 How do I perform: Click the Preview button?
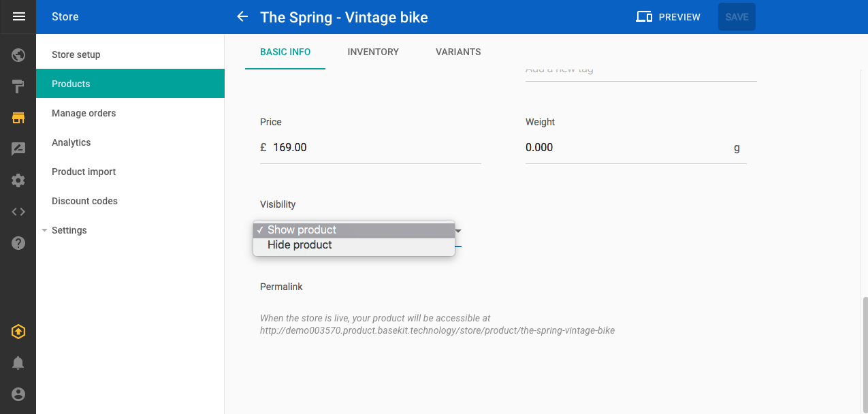click(668, 17)
